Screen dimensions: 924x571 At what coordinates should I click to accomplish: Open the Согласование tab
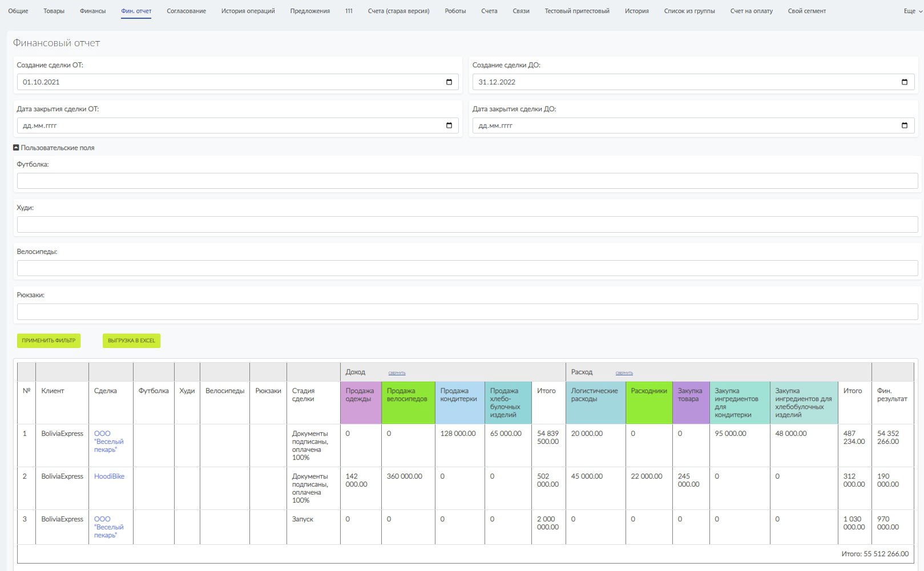186,11
